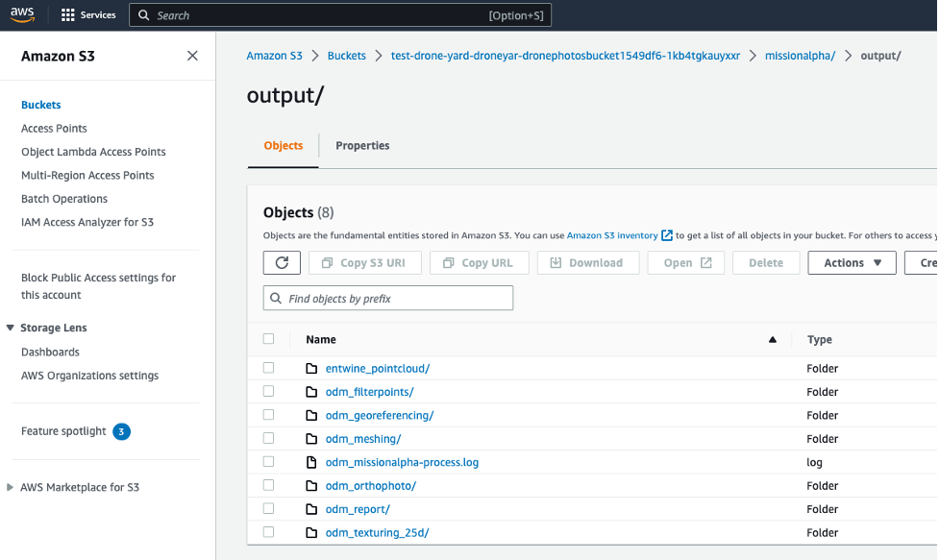Image resolution: width=939 pixels, height=560 pixels.
Task: Focus the top AWS search field
Action: pyautogui.click(x=340, y=15)
